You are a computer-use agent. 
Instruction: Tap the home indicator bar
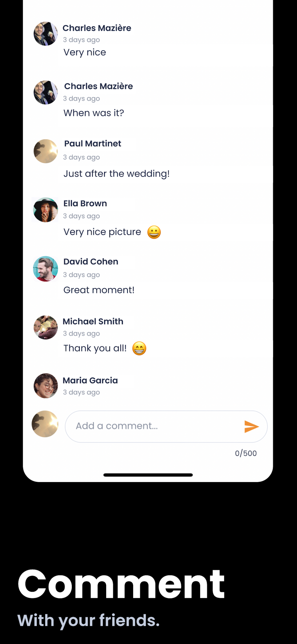click(148, 475)
